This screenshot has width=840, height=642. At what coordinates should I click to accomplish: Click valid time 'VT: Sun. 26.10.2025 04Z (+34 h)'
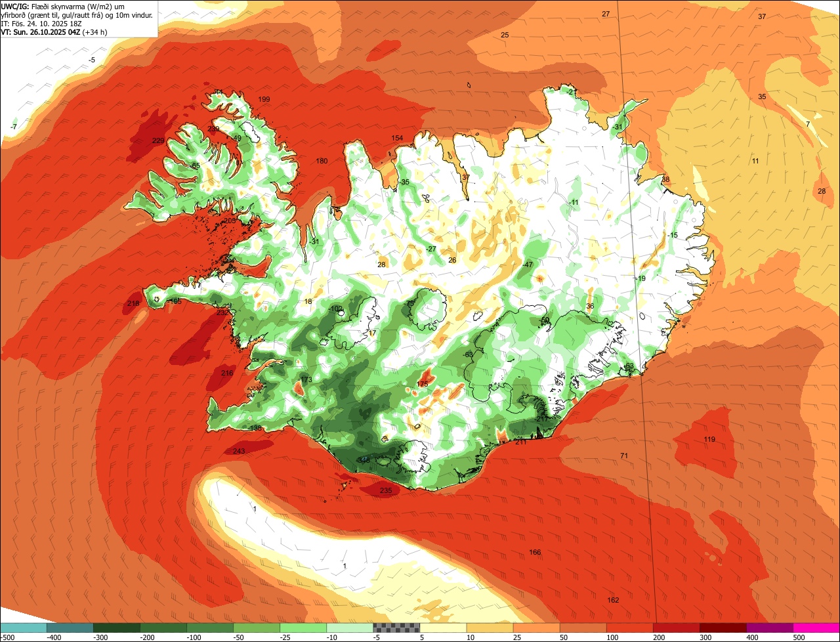coord(54,32)
